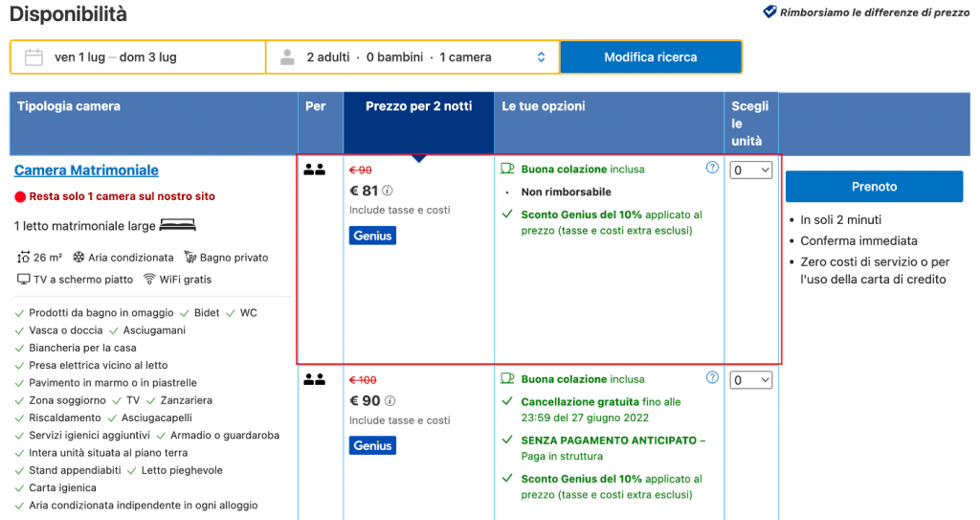Click Genius badge under € 90 price
Screen dimensions: 980x520
(x=372, y=446)
